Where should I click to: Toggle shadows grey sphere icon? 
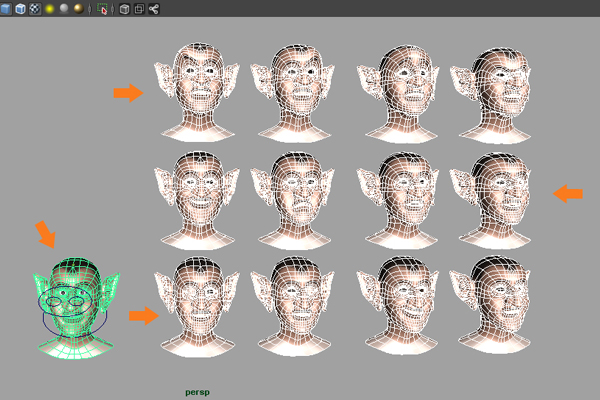(64, 8)
